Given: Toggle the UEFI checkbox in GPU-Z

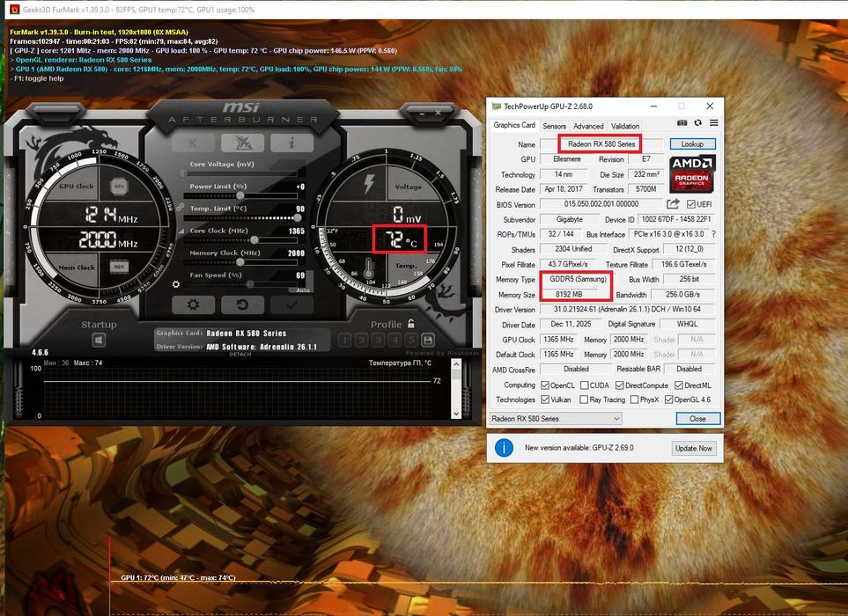Looking at the screenshot, I should [x=690, y=204].
